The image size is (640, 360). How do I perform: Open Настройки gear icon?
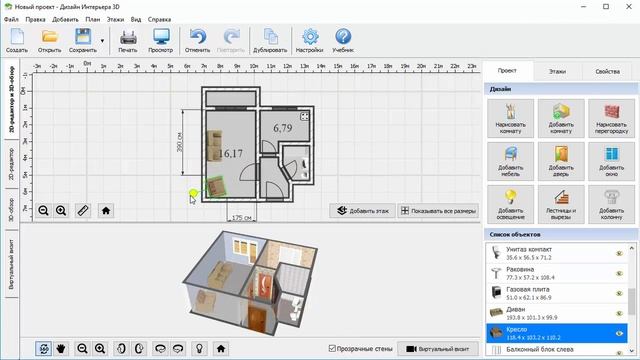(x=309, y=40)
